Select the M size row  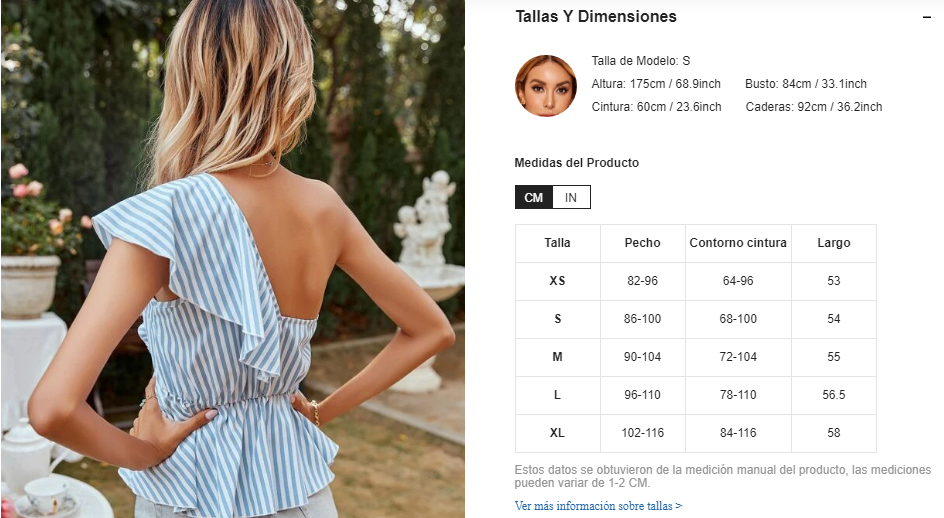coord(695,357)
